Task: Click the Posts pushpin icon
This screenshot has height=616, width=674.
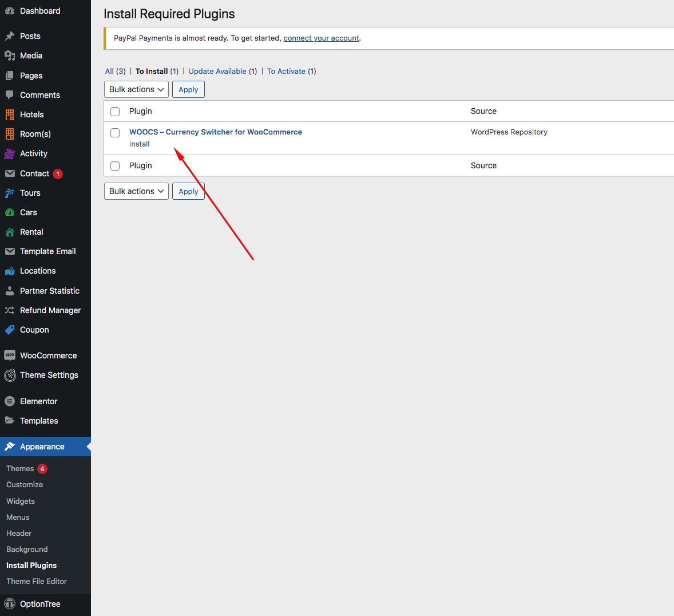Action: [x=10, y=36]
